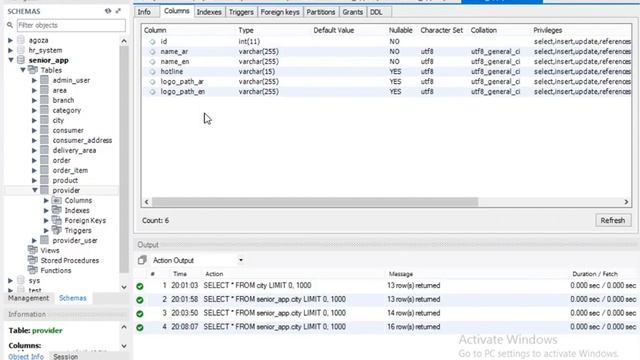Expand the Columns node under provider

pyautogui.click(x=46, y=200)
